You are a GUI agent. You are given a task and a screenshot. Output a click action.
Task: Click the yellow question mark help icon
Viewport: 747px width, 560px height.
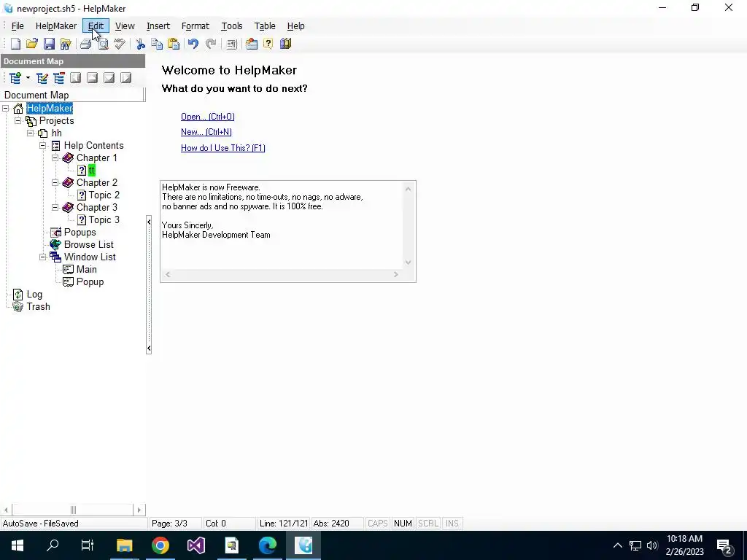[268, 44]
